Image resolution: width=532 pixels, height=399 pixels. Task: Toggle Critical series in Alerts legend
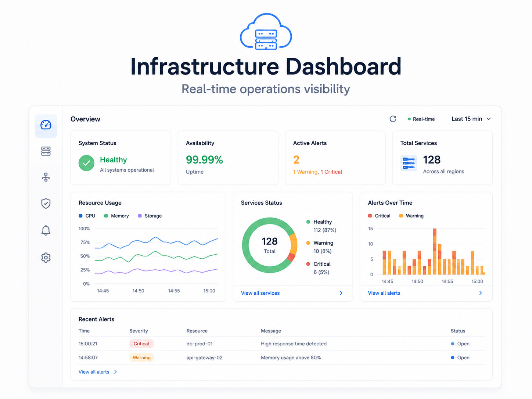click(379, 216)
